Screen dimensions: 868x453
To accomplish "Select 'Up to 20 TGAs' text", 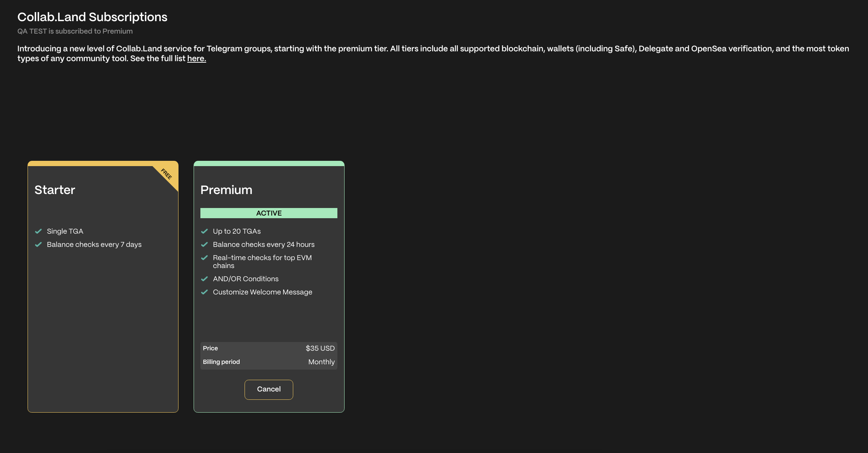I will [x=237, y=231].
